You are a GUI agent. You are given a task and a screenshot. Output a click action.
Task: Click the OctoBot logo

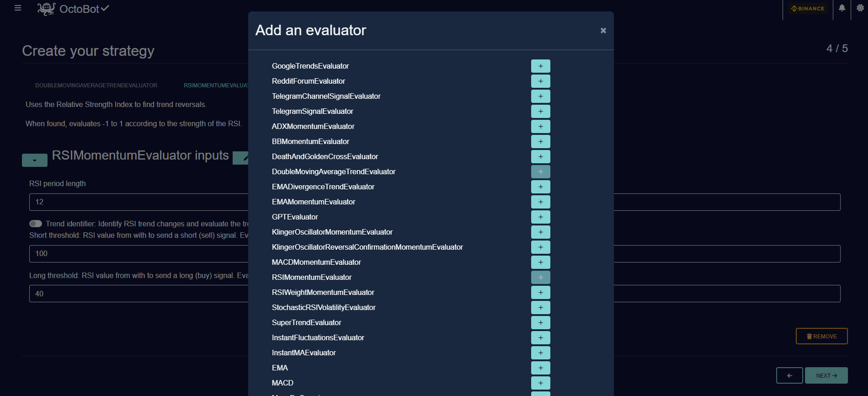(73, 9)
